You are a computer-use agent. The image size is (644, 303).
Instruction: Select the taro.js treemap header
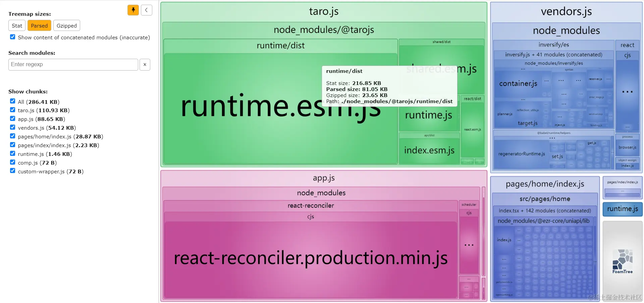point(324,11)
